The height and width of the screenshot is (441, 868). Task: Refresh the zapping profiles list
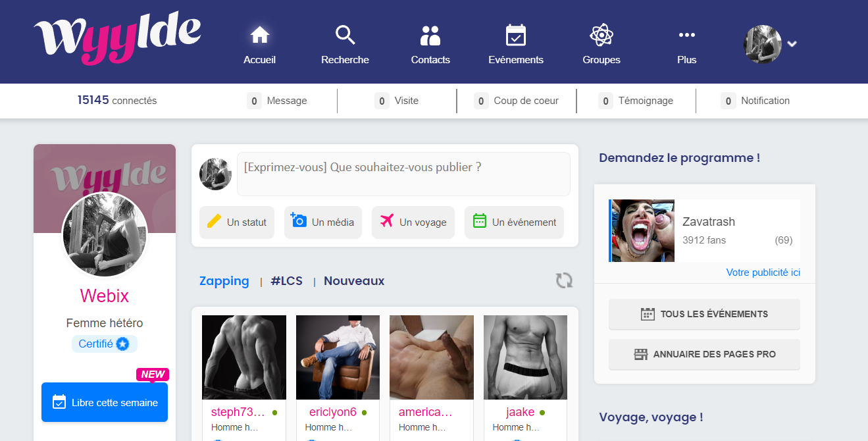click(x=564, y=281)
